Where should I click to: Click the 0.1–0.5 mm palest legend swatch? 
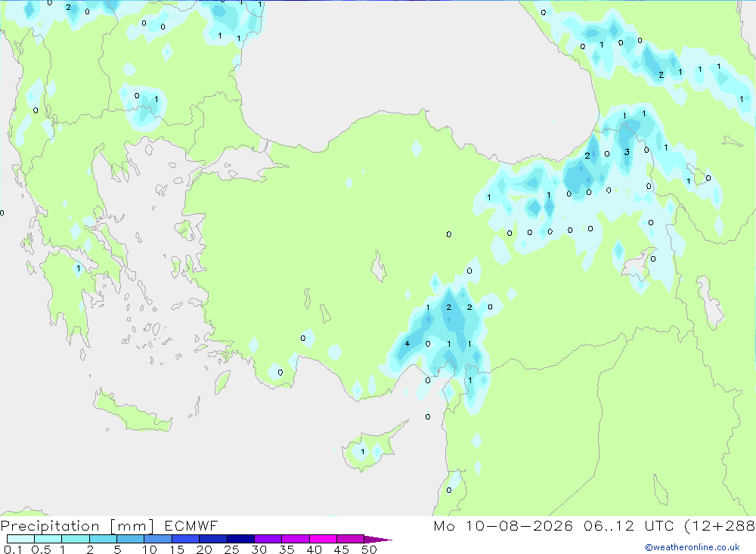pos(20,539)
